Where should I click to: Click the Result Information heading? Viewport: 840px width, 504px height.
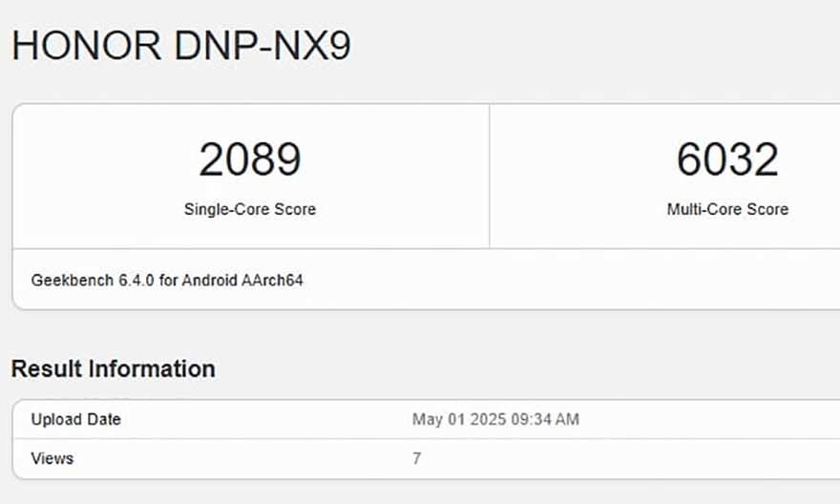tap(114, 368)
